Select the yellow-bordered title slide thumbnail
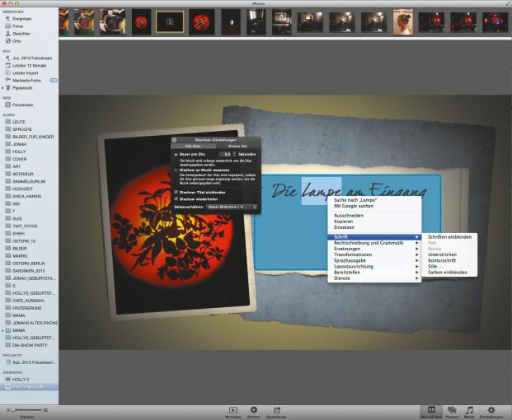The width and height of the screenshot is (512, 420). [170, 22]
